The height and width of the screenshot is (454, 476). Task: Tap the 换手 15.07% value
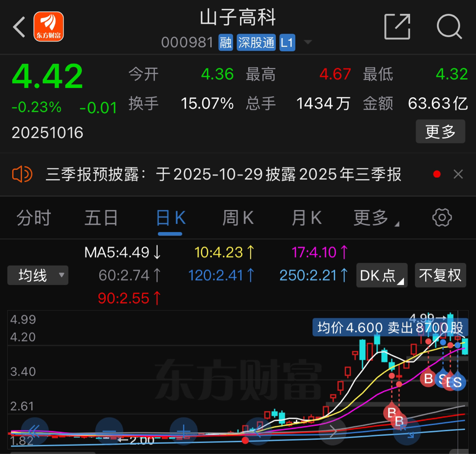tap(207, 103)
